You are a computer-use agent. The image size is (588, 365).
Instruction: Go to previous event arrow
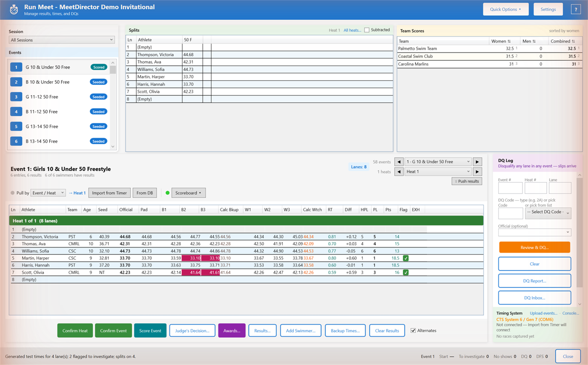[399, 162]
